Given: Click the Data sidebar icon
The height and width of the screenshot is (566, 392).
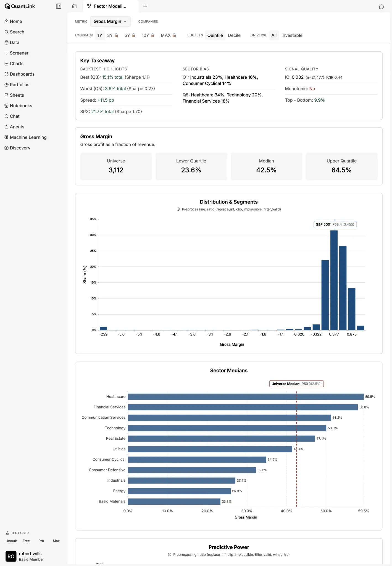Looking at the screenshot, I should (x=7, y=42).
